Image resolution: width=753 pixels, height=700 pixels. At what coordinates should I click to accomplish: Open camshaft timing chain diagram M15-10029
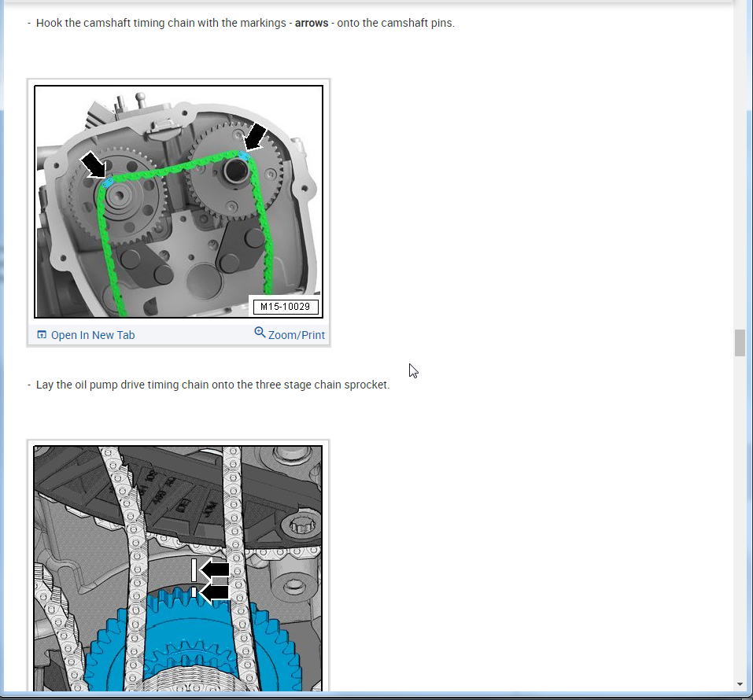tap(179, 201)
